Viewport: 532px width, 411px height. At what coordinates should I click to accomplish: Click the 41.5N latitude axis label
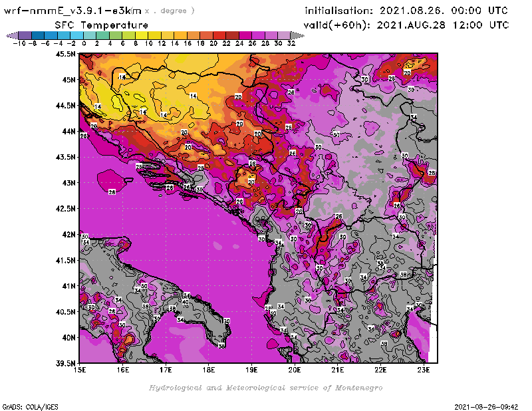66,260
